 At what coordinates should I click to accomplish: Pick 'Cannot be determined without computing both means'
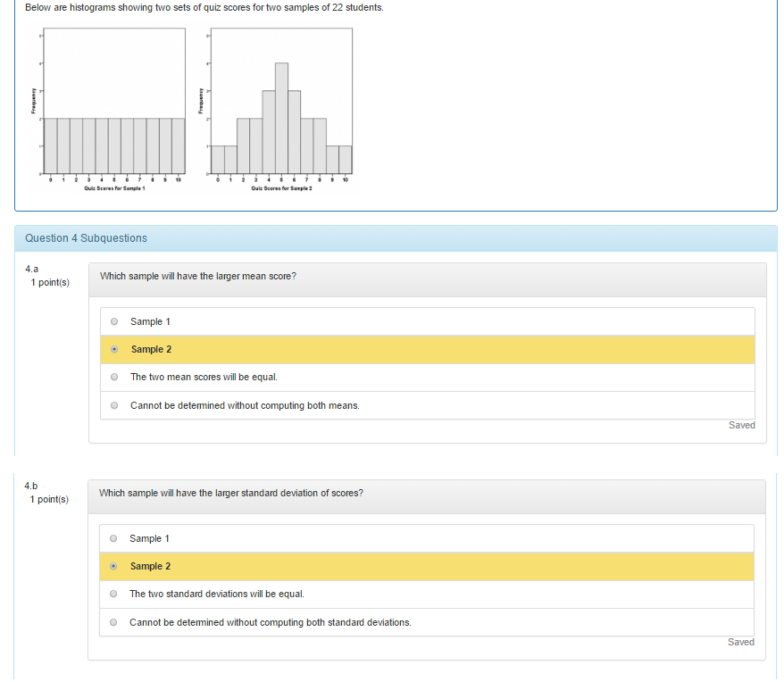tap(114, 405)
